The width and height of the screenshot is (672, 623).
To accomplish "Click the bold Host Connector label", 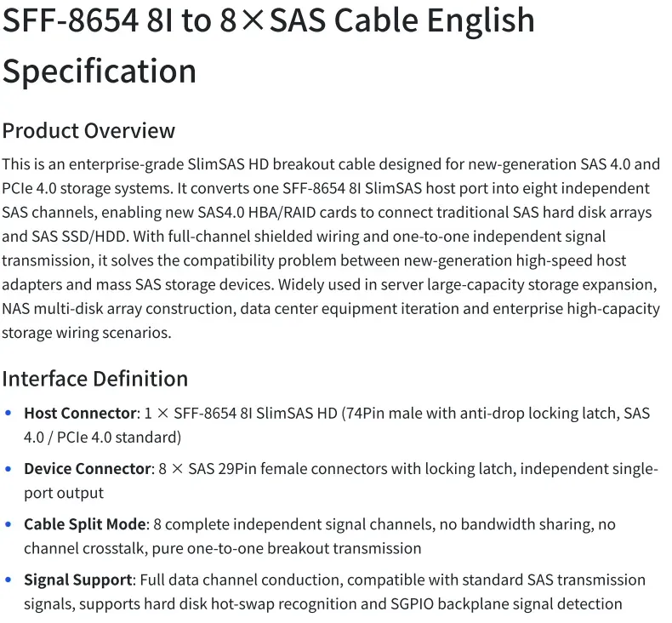I will 80,414.
